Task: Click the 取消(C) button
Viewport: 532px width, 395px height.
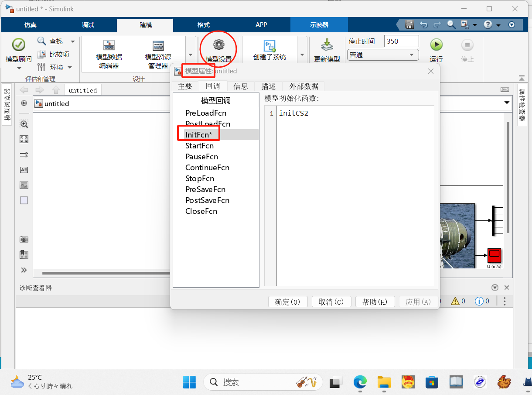Action: [331, 302]
